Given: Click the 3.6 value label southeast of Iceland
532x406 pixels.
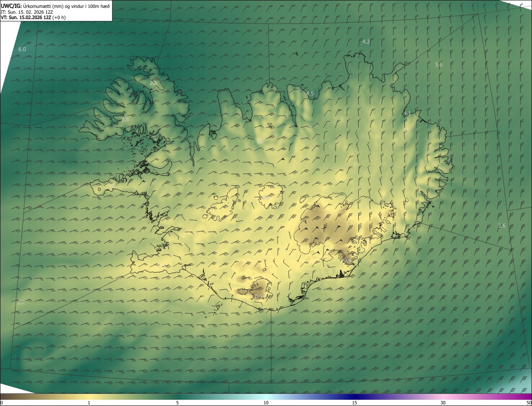Looking at the screenshot, I should point(502,225).
